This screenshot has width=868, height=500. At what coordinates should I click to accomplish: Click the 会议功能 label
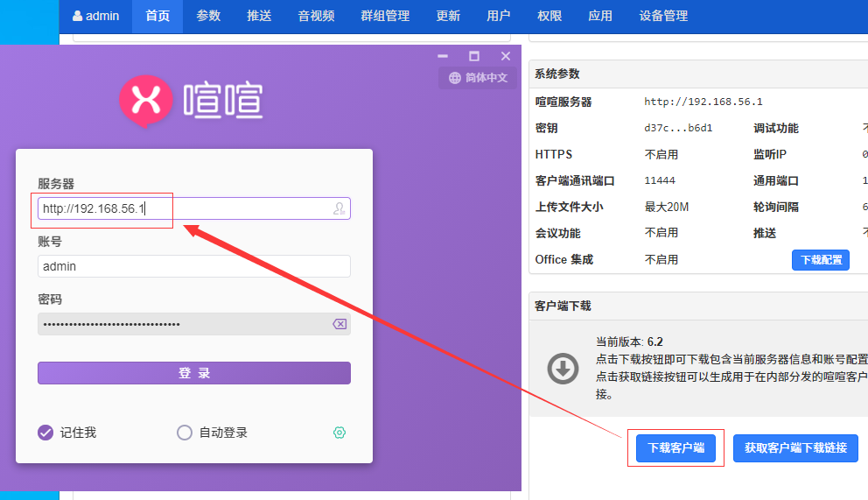click(557, 233)
